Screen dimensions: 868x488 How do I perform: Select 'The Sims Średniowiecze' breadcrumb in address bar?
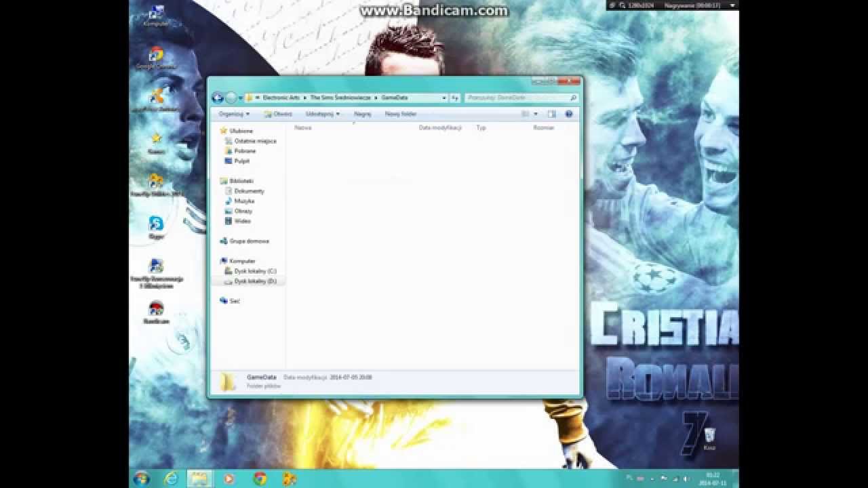coord(340,98)
